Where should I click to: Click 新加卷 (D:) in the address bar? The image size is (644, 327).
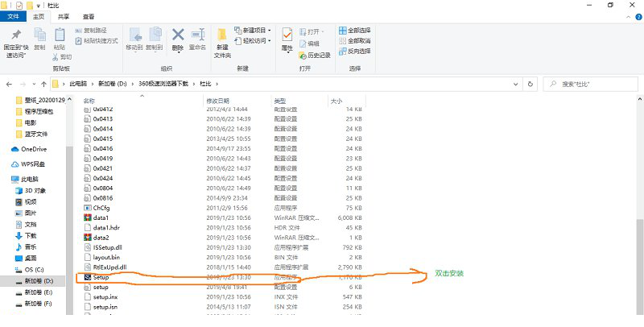(x=112, y=84)
